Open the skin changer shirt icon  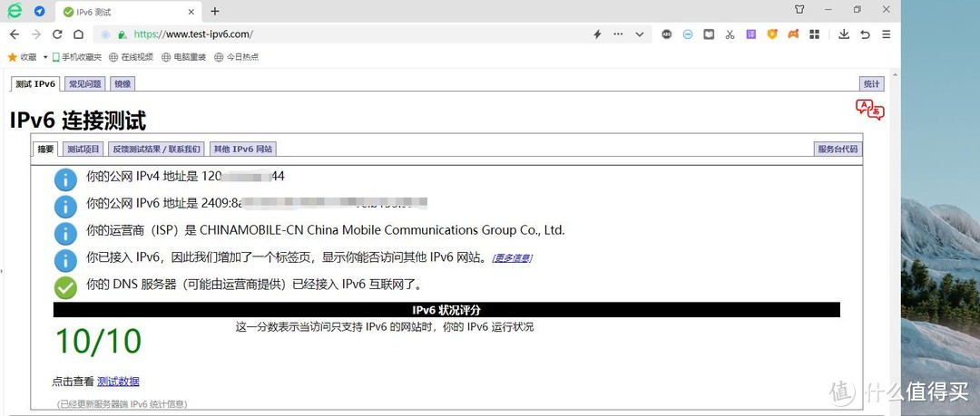click(x=800, y=9)
